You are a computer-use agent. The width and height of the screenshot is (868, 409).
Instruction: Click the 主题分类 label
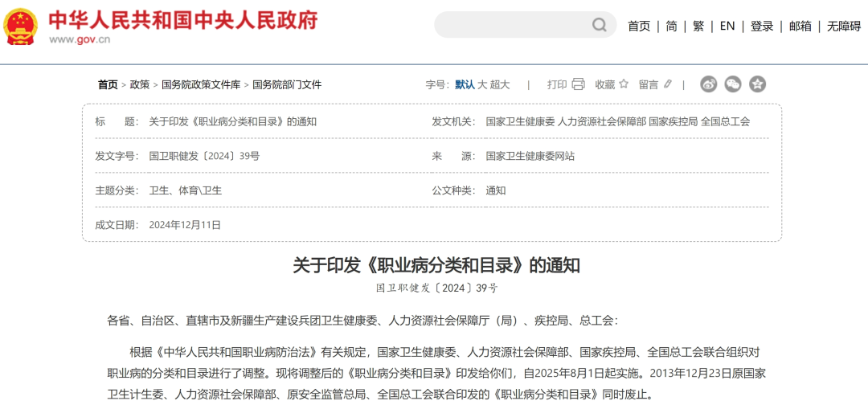[x=117, y=190]
